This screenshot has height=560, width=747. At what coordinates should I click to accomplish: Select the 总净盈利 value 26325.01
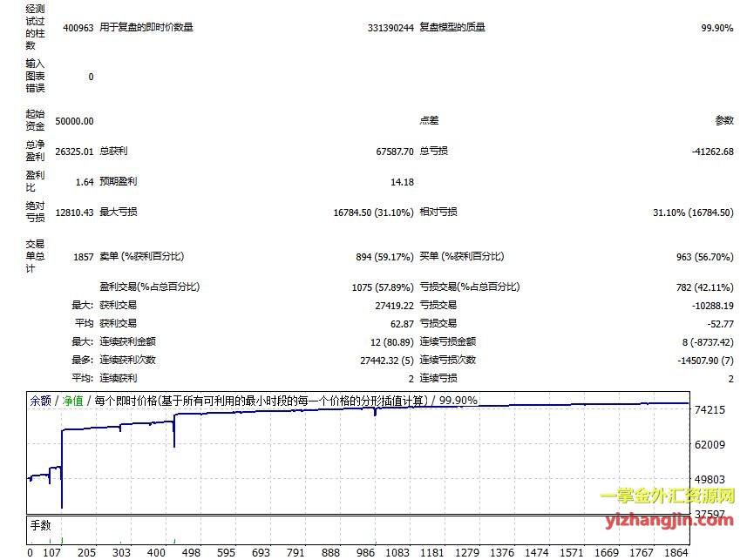[x=74, y=151]
